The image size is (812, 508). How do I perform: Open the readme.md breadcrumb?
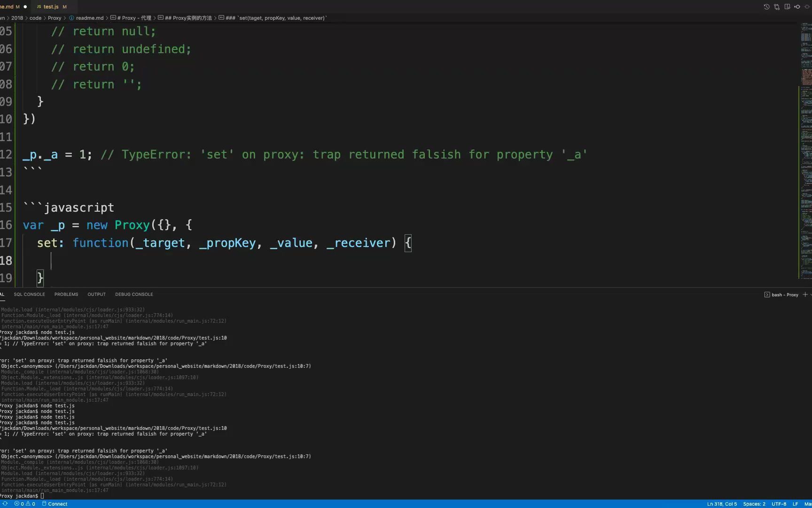pos(90,18)
